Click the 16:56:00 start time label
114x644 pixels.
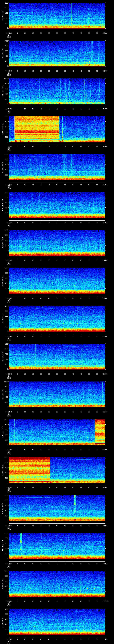[9, 487]
